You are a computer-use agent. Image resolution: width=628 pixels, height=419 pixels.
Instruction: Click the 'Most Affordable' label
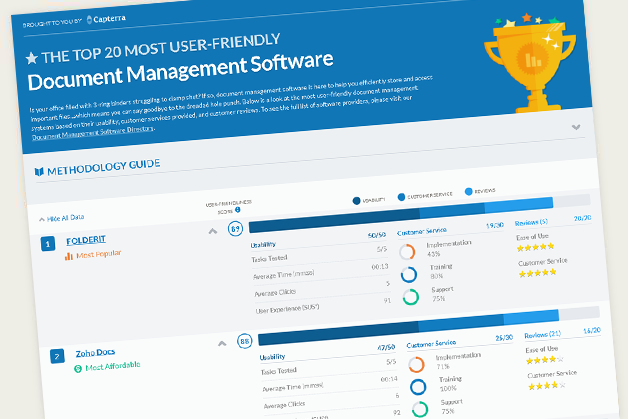pos(113,366)
